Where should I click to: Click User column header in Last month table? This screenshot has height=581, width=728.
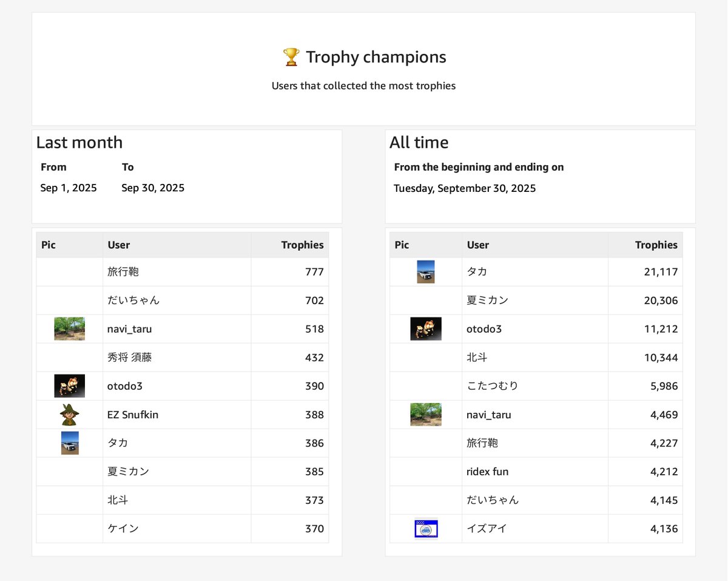tap(119, 245)
